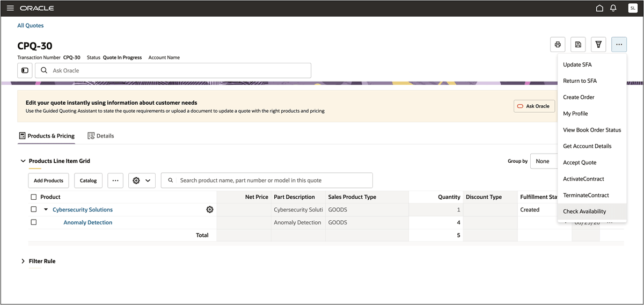Click the Anomaly Detection quantity cell 4
Screen dimensions: 644x305
click(436, 222)
